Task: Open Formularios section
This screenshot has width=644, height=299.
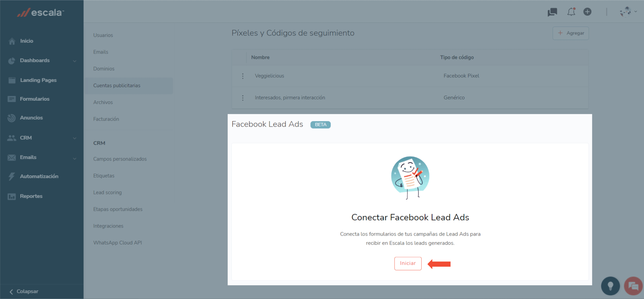Action: 35,99
